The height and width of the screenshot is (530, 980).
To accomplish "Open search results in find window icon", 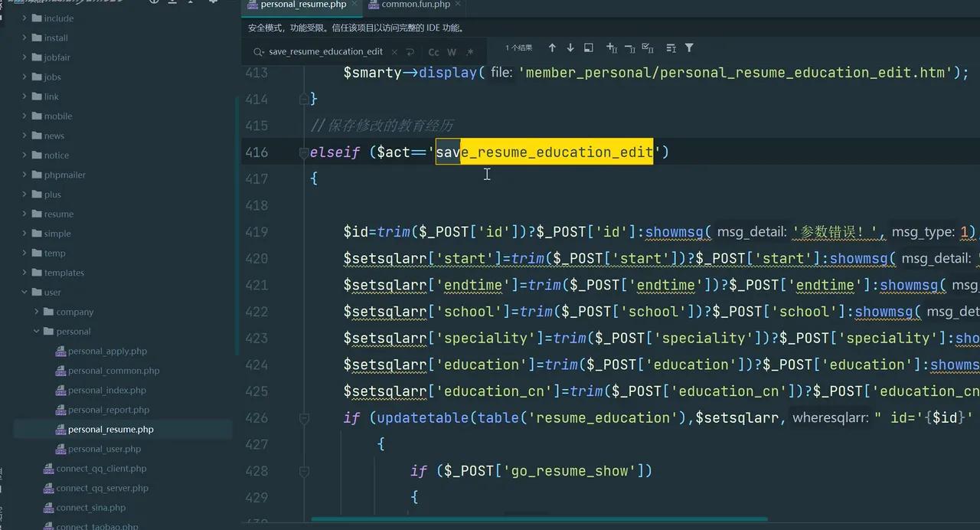I will 589,48.
